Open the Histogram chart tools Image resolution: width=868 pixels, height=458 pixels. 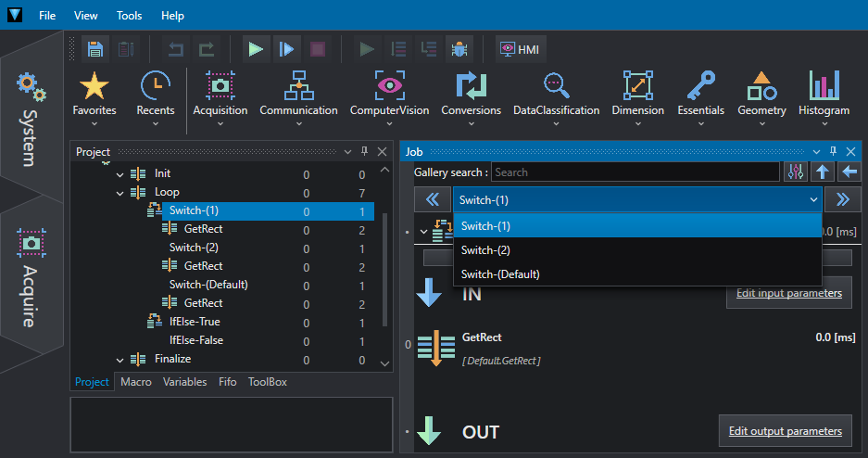pos(824,99)
